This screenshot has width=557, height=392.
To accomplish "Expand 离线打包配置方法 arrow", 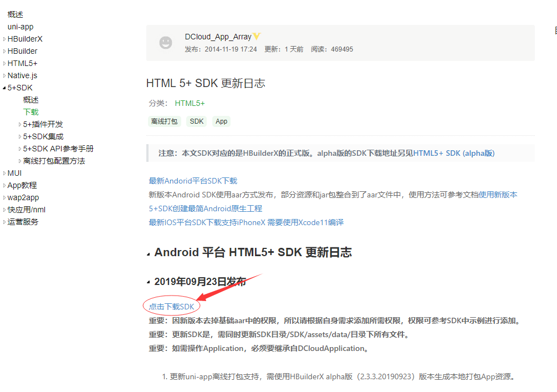I will click(20, 161).
